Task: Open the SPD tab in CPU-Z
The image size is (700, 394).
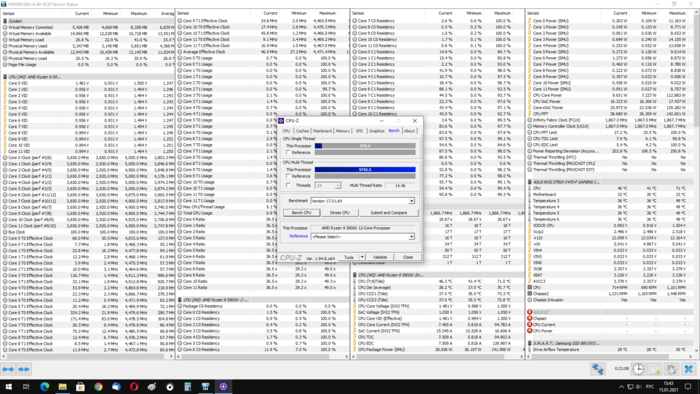Action: click(359, 131)
